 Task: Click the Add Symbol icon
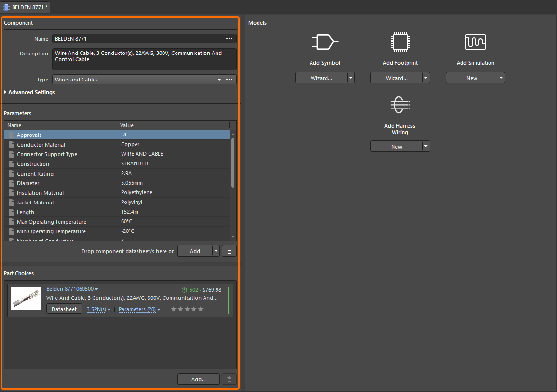tap(325, 41)
